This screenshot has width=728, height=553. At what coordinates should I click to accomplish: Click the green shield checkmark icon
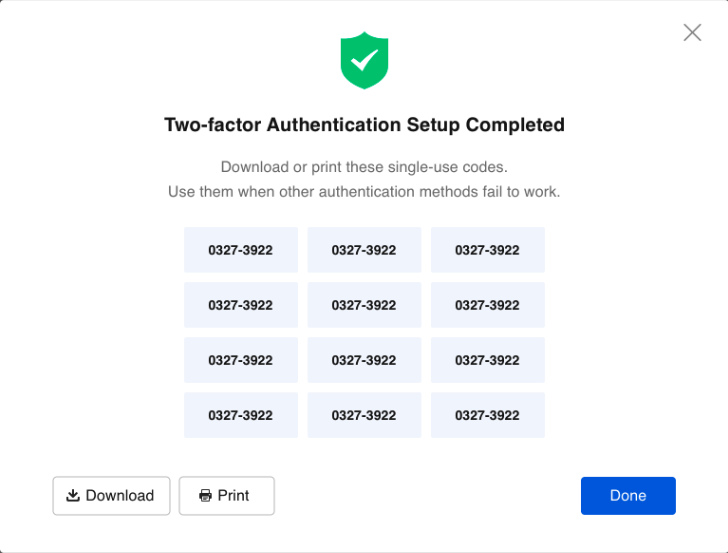[x=364, y=60]
